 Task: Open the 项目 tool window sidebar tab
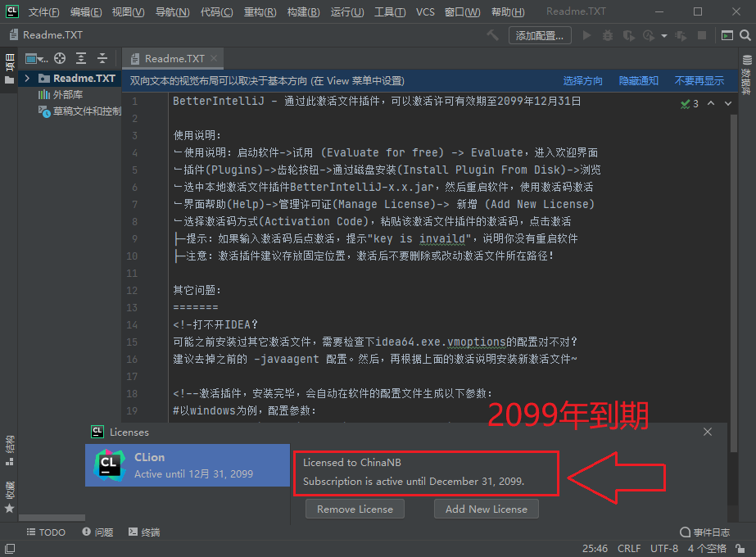[9, 69]
